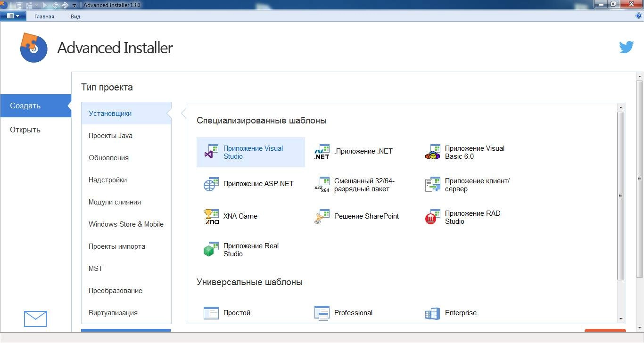Select the Visual Studio application template icon
This screenshot has width=644, height=343.
(x=211, y=152)
